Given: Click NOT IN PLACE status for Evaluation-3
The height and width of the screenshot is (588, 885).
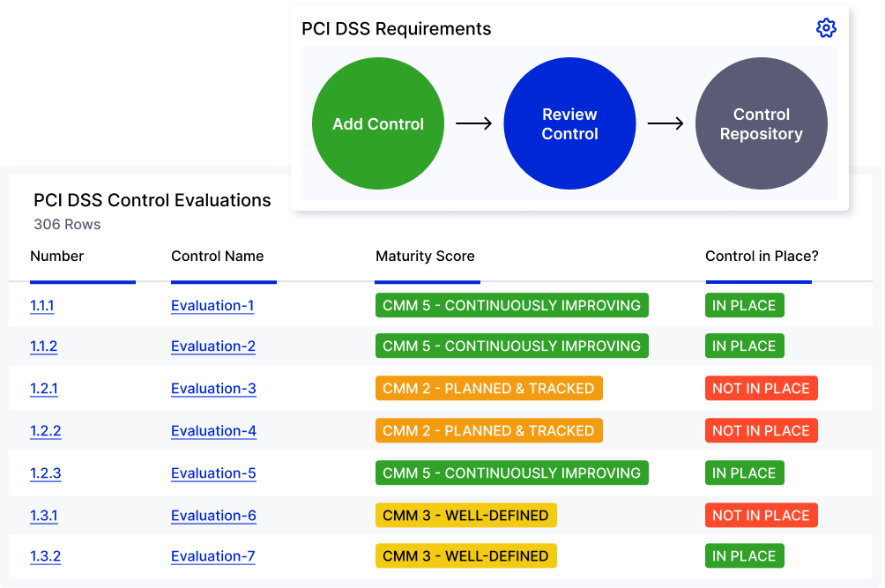Looking at the screenshot, I should tap(762, 388).
